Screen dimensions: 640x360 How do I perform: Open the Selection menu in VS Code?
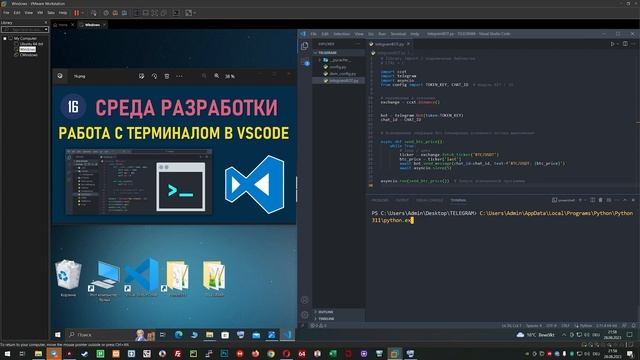point(342,34)
